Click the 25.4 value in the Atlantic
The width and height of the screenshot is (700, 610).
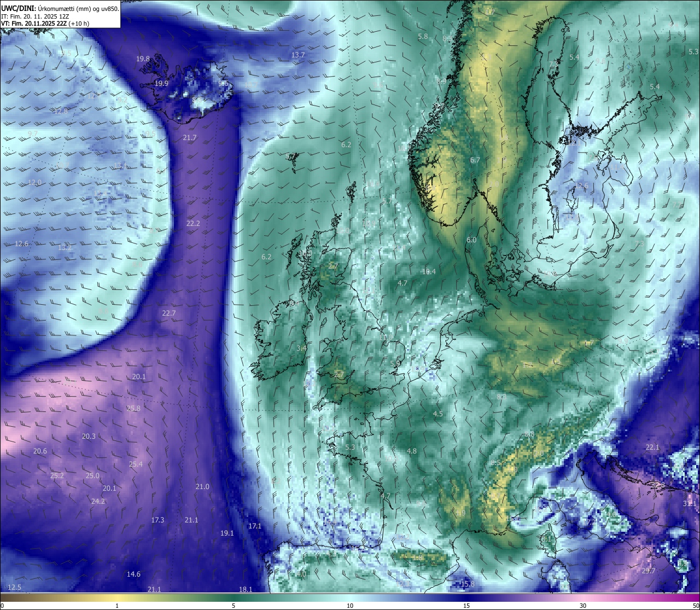(x=136, y=464)
